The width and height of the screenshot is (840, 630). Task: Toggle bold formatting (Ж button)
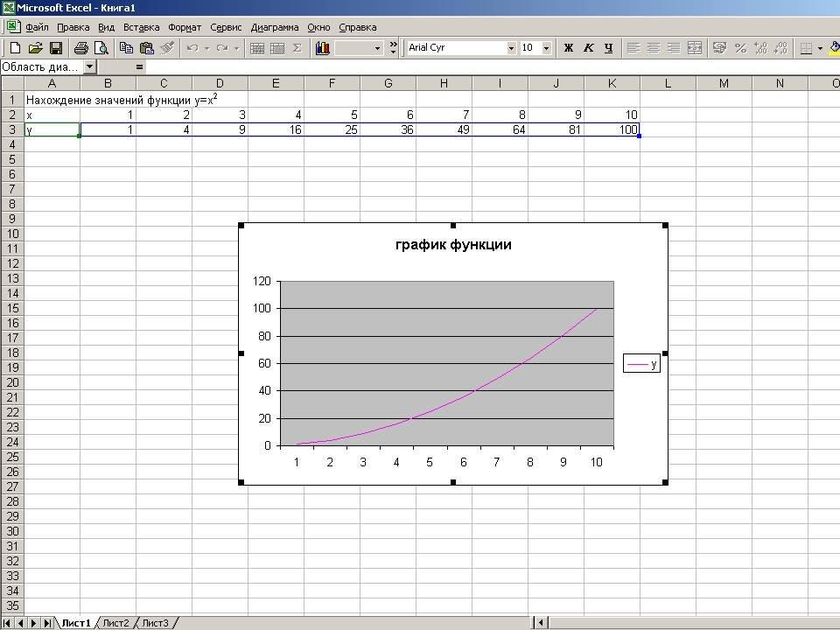click(x=569, y=48)
